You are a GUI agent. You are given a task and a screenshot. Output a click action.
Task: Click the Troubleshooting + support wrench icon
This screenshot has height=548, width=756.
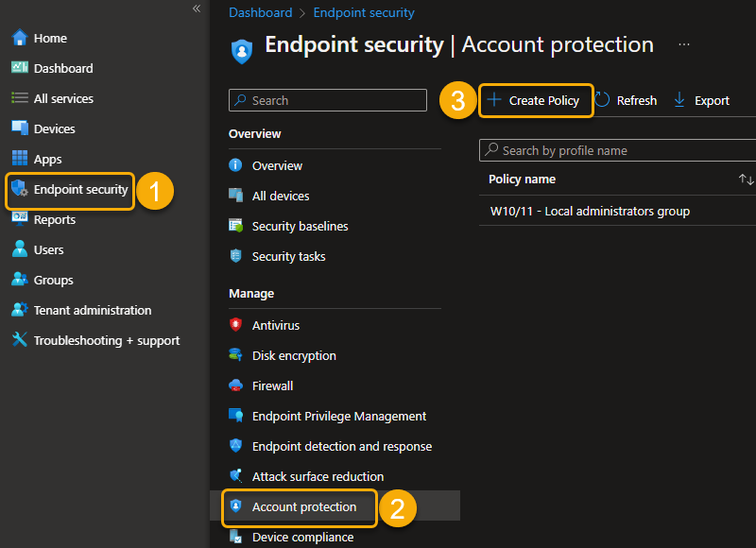click(19, 340)
